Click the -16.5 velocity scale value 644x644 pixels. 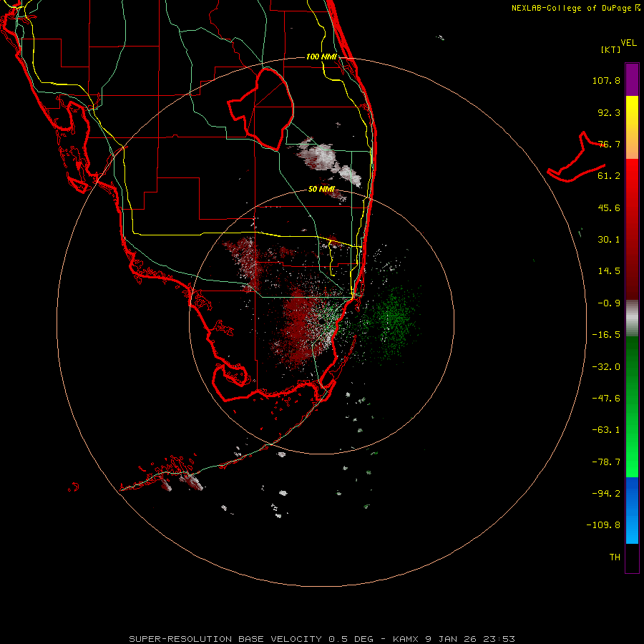606,335
